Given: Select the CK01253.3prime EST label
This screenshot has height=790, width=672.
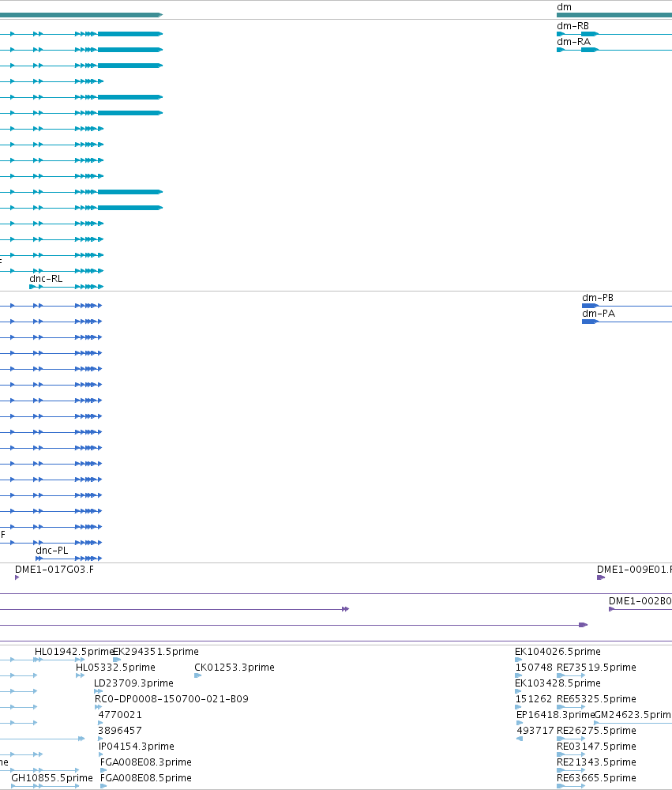Looking at the screenshot, I should tap(235, 667).
